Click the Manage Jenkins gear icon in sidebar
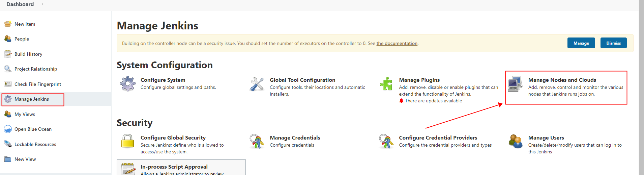The image size is (644, 175). [x=8, y=99]
